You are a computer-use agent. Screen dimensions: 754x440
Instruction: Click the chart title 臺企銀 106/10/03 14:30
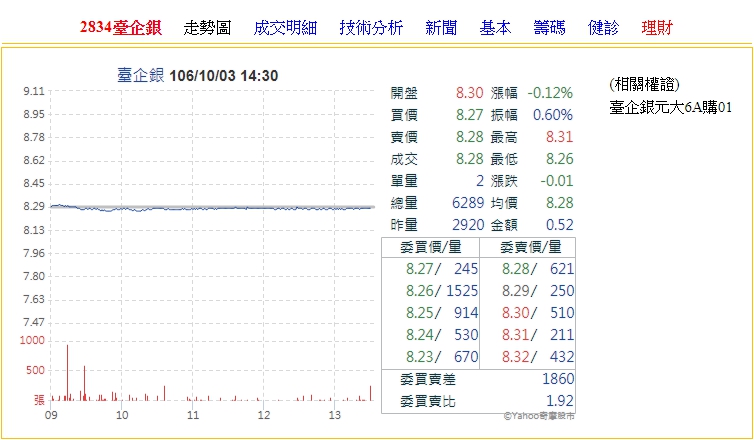(x=198, y=75)
